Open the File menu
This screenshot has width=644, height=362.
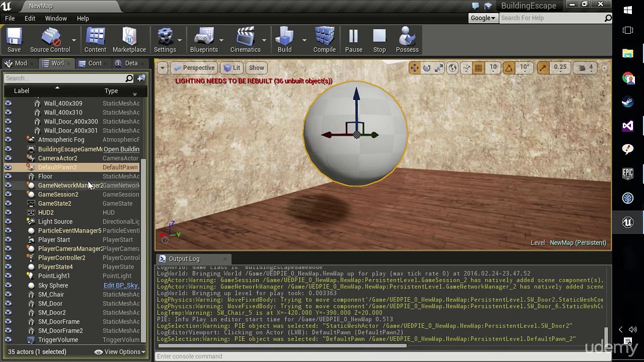point(10,18)
